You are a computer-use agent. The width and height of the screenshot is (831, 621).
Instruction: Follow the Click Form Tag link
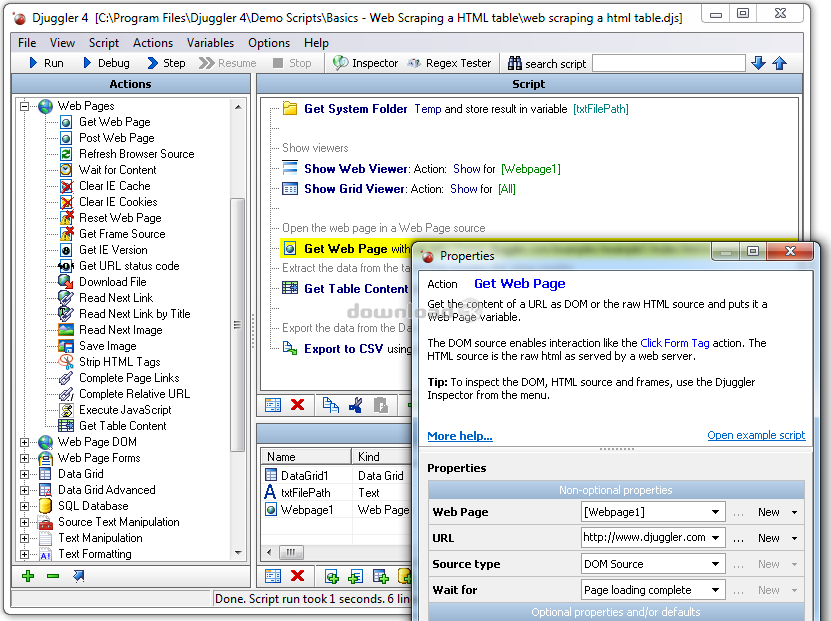coord(675,343)
